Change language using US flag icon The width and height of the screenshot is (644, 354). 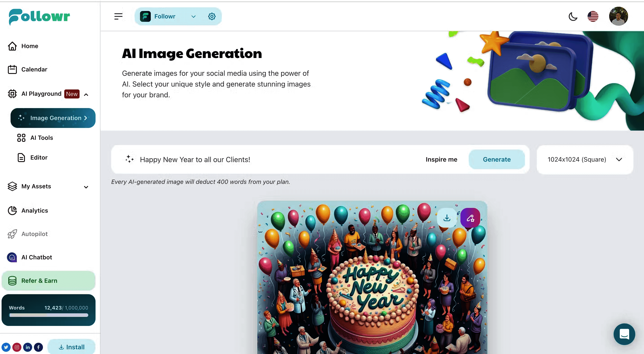tap(593, 16)
